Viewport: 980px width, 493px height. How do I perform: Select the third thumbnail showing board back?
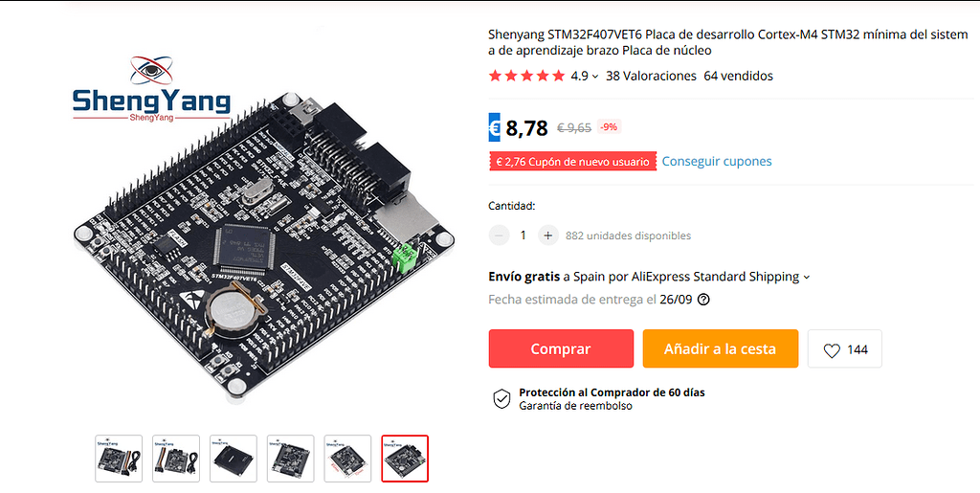234,459
